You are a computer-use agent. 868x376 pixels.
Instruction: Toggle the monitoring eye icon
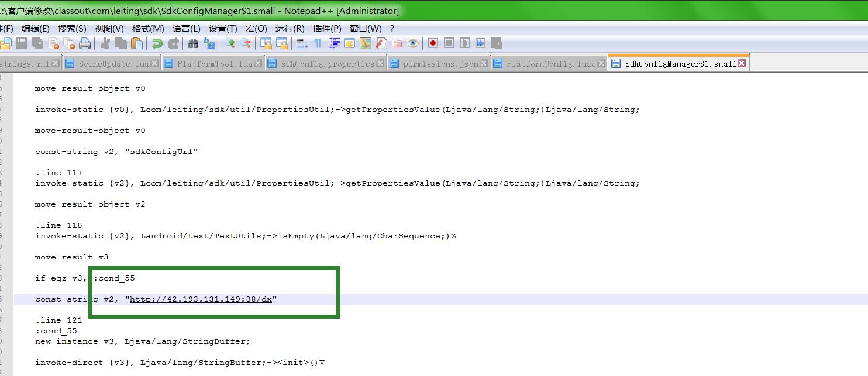click(414, 43)
